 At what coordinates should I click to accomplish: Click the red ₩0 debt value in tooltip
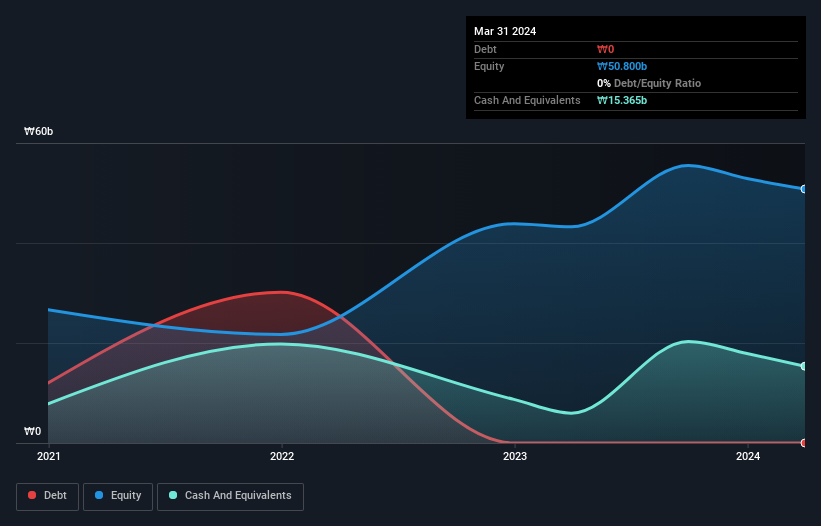605,49
